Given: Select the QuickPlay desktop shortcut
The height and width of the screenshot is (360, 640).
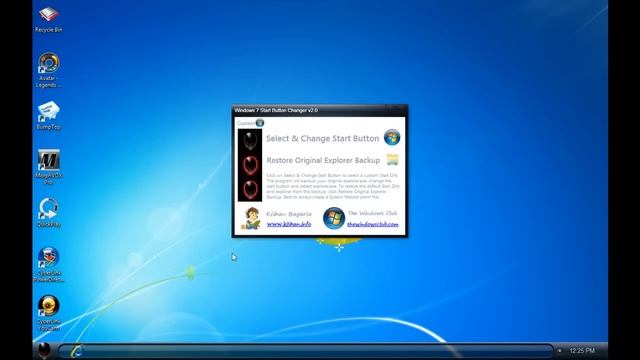Looking at the screenshot, I should point(49,213).
